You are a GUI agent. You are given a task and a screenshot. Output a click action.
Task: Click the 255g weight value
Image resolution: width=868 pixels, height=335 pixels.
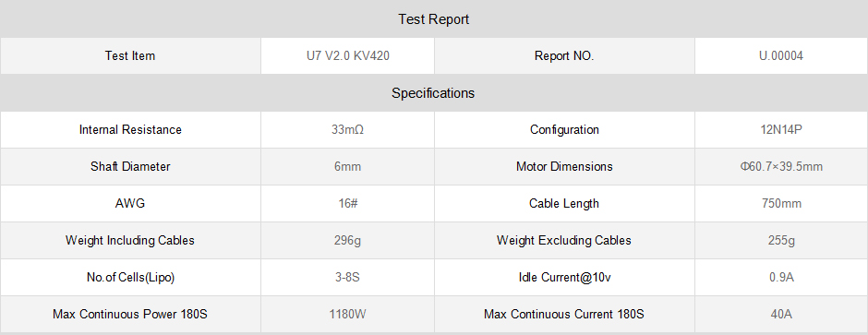tap(781, 241)
